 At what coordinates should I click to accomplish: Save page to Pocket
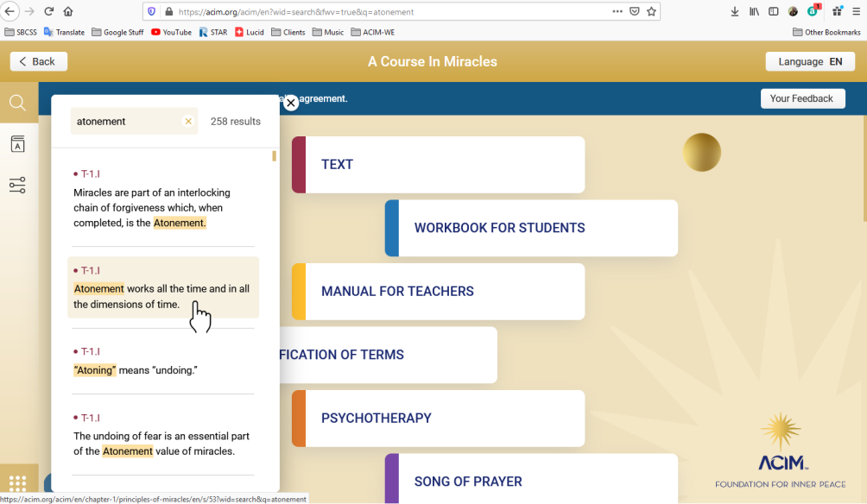coord(635,11)
